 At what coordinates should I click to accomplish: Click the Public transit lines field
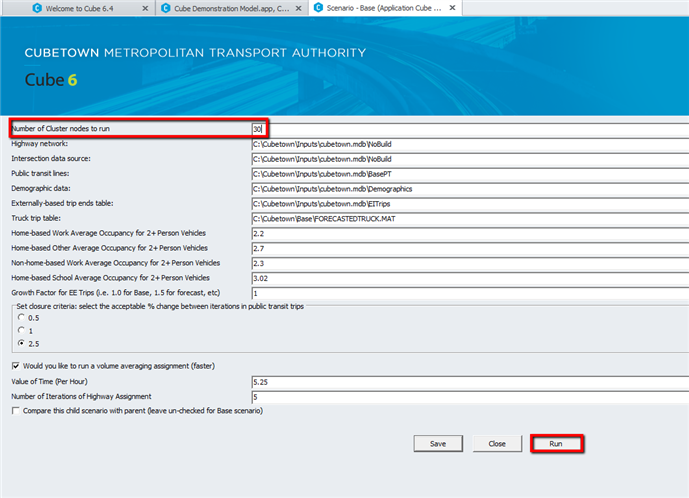(470, 174)
